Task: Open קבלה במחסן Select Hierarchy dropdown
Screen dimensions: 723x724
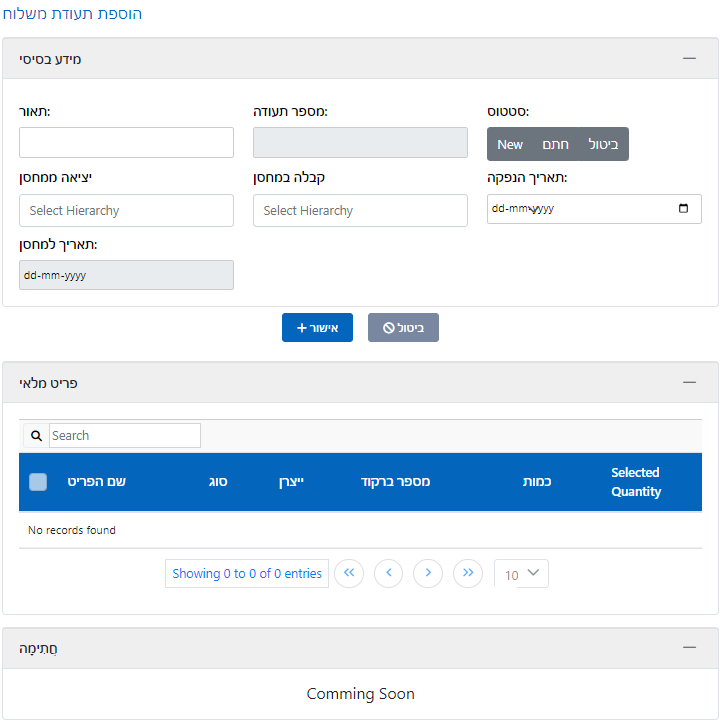Action: 360,211
